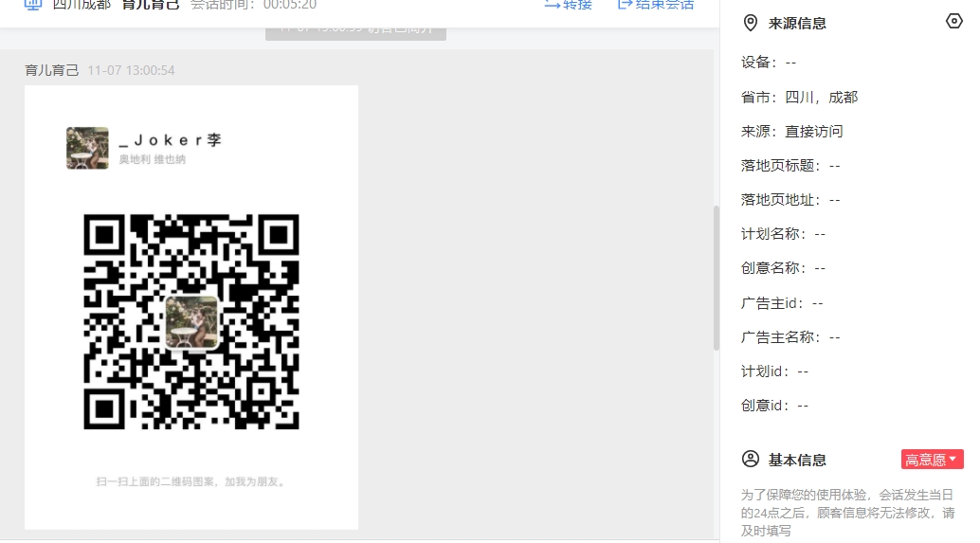Click the location pin icon beside 来源信息
Screen dimensions: 980x543
[750, 23]
